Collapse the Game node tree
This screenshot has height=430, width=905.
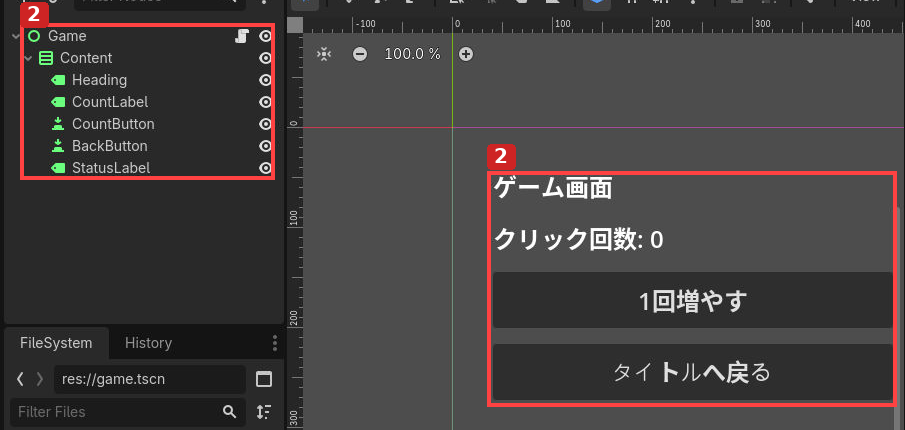point(16,36)
